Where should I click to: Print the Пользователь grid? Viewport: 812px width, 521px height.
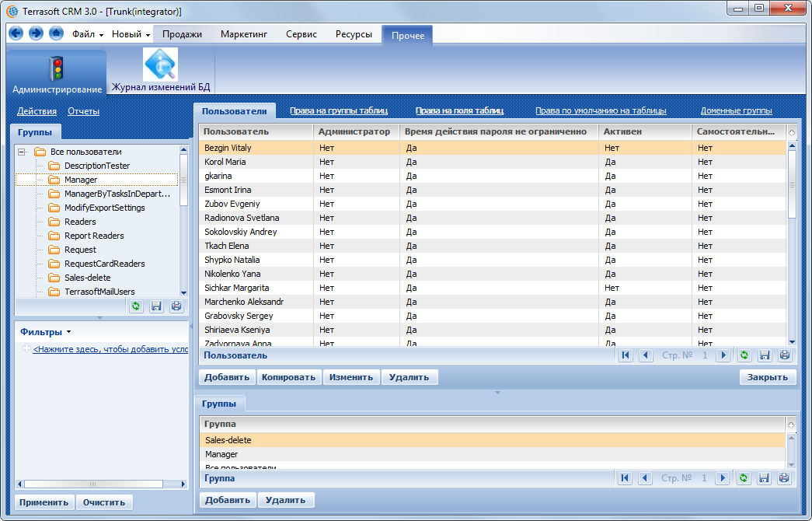tap(785, 355)
